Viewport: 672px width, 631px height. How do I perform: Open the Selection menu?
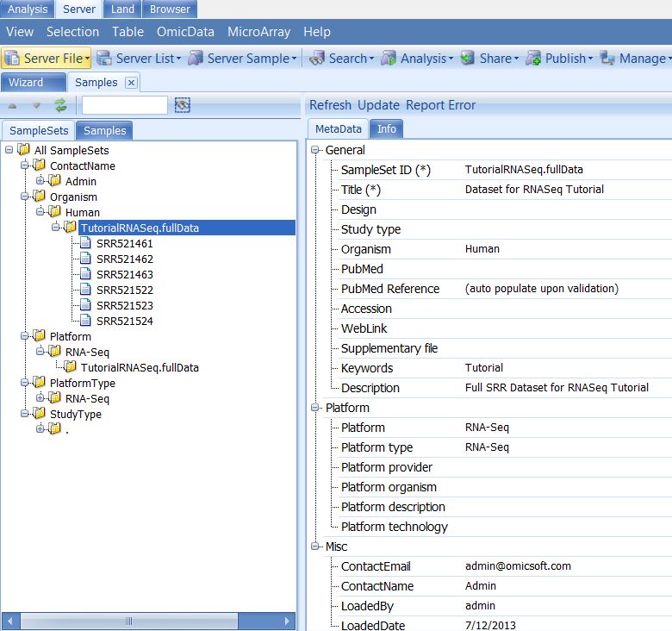pos(72,32)
